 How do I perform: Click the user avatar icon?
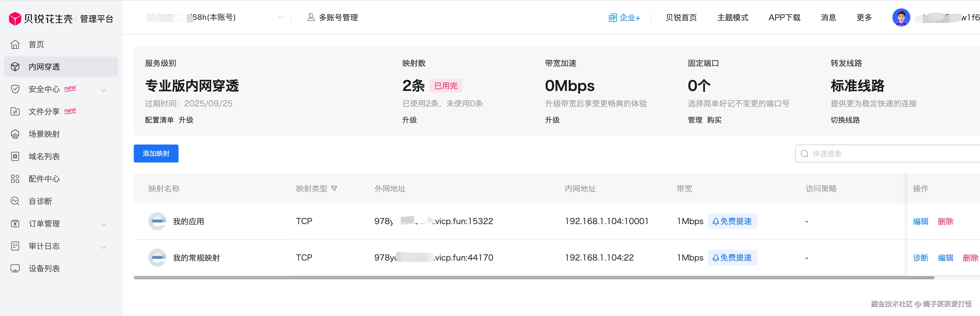coord(901,18)
